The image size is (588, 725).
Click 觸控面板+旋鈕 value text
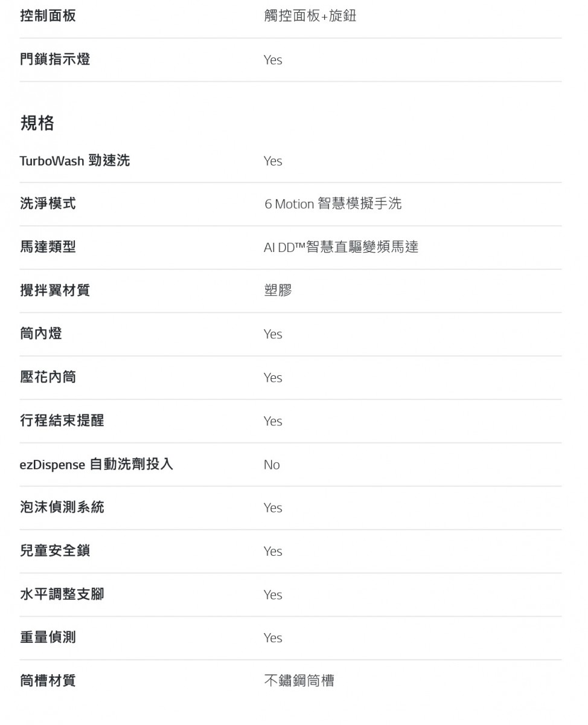pyautogui.click(x=310, y=16)
